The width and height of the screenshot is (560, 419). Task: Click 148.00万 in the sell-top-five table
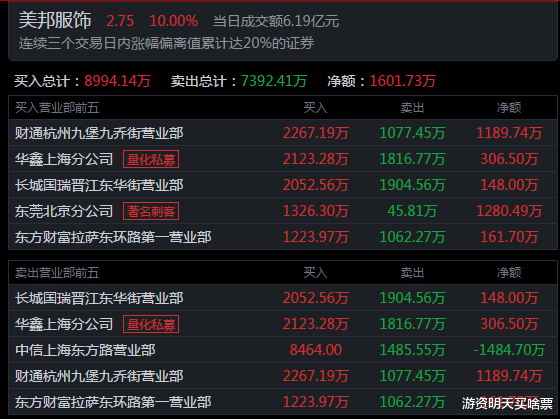[x=509, y=298]
